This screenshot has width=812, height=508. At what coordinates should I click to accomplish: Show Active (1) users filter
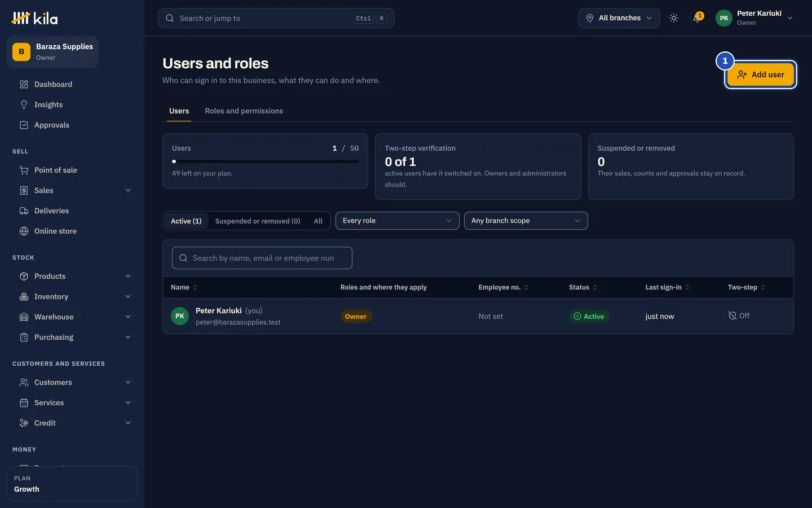tap(186, 221)
